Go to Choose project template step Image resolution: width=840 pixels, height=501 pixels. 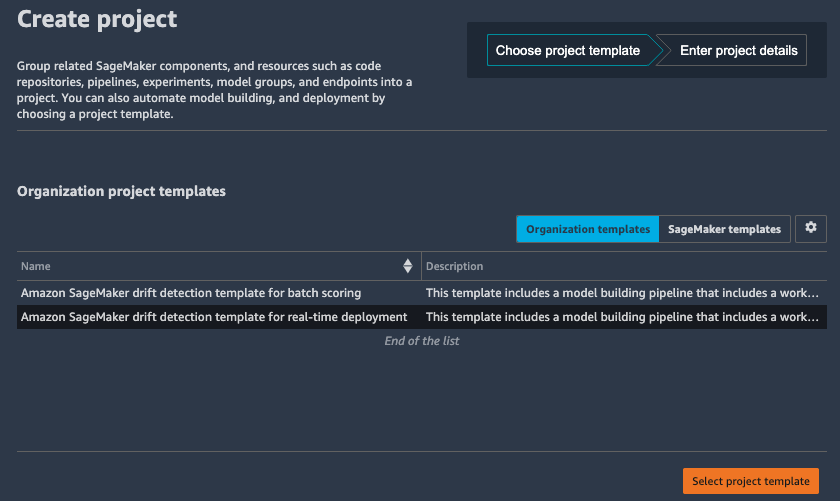pyautogui.click(x=567, y=50)
